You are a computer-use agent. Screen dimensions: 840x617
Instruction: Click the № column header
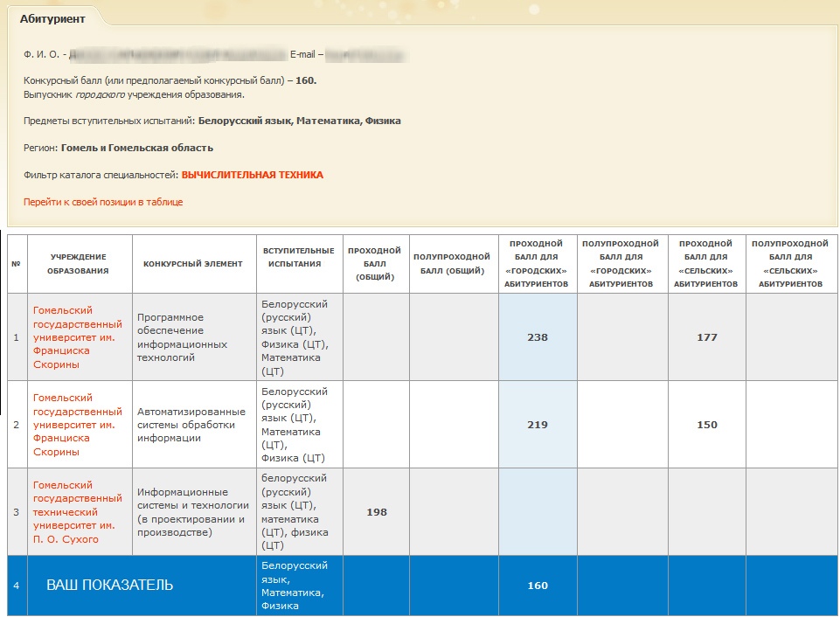[x=16, y=264]
